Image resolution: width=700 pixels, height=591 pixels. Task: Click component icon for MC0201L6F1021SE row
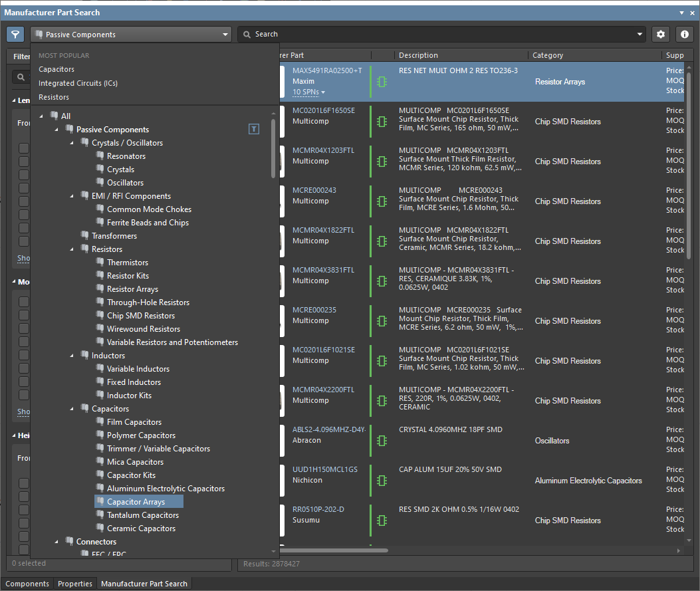382,361
